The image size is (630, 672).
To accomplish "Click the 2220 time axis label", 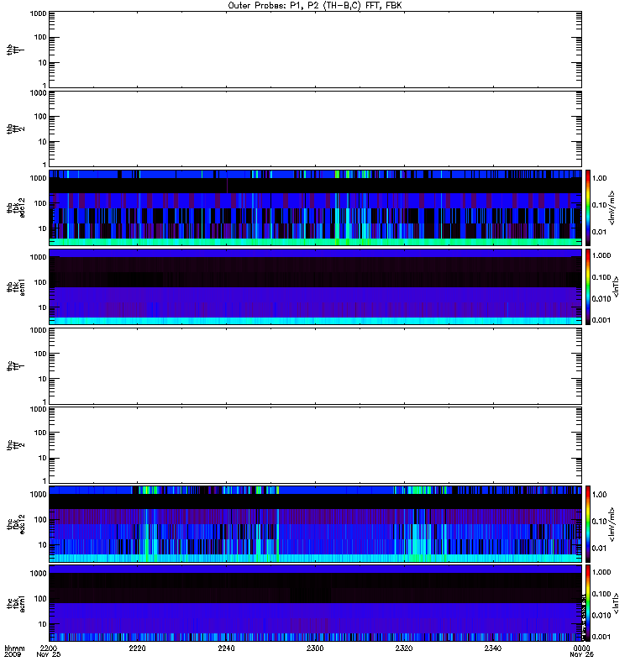I will [x=137, y=648].
